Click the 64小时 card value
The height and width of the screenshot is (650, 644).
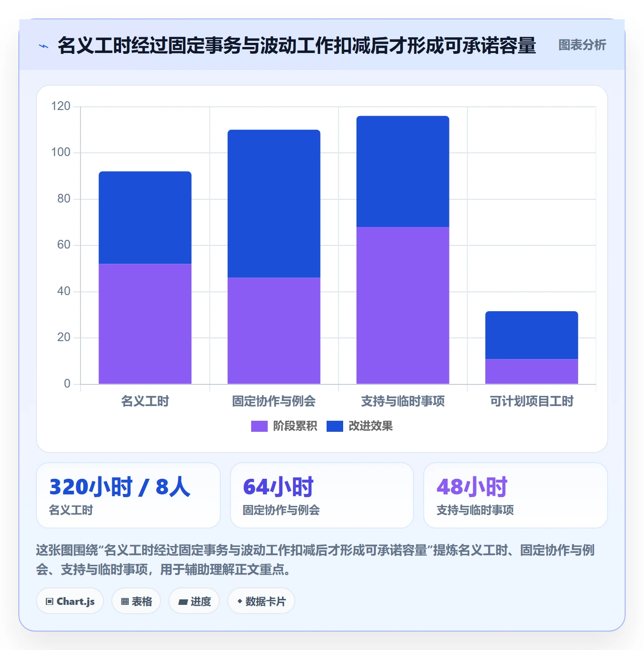click(278, 487)
